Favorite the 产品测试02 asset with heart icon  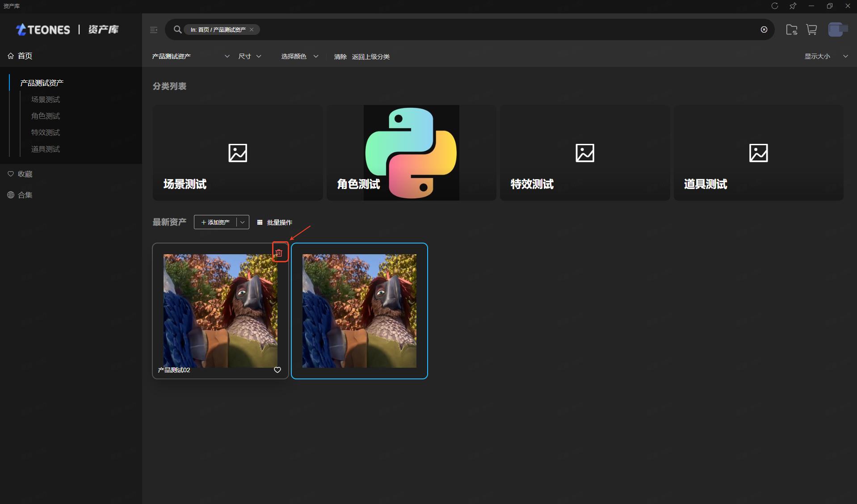[x=277, y=370]
